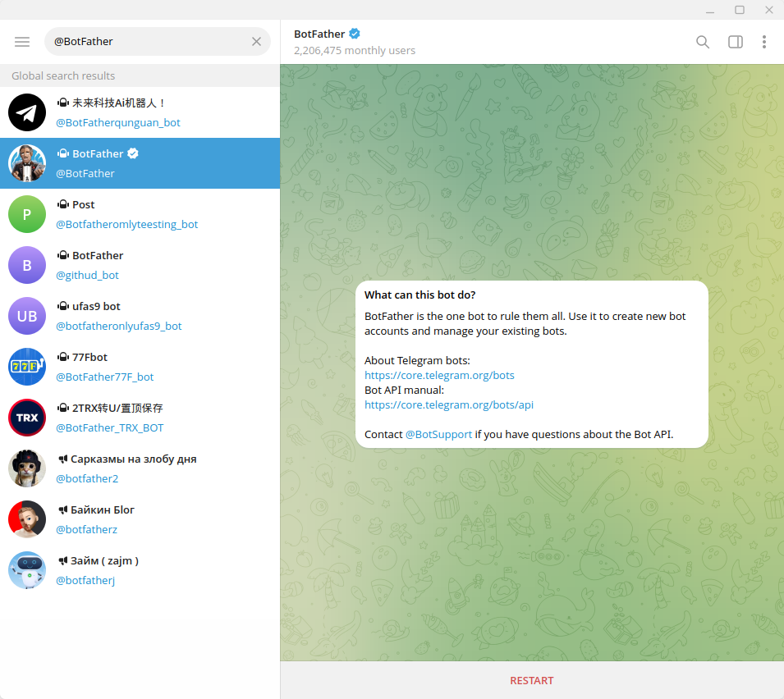The image size is (784, 699).
Task: Open the 2TRX转U/置顶保存 result
Action: click(x=140, y=418)
